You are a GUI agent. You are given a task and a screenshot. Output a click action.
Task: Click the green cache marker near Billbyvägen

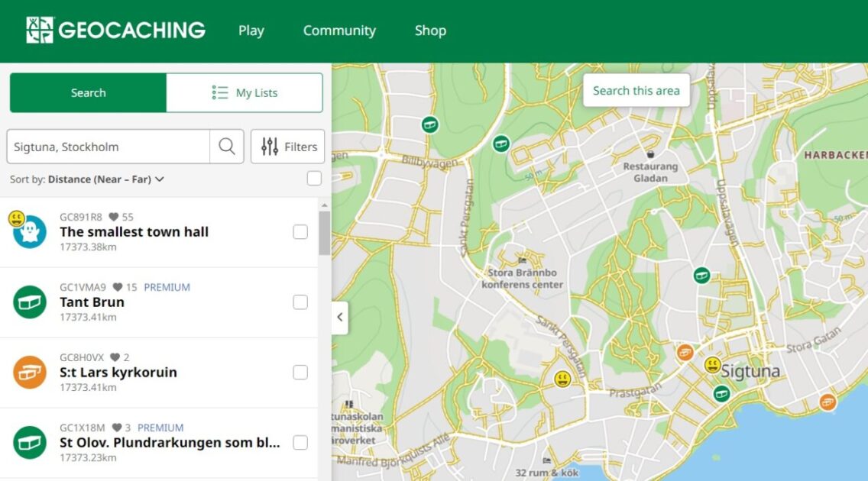pos(430,124)
